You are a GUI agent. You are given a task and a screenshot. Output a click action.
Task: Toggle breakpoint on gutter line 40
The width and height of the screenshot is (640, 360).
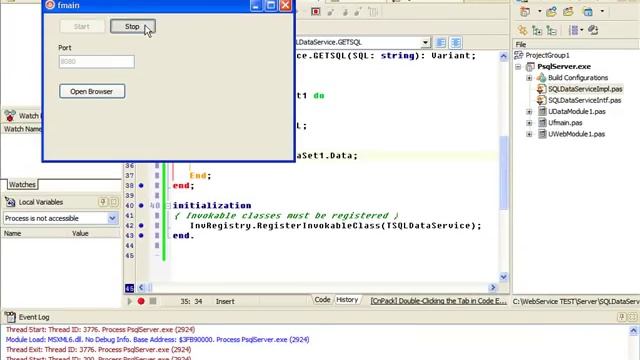(x=141, y=205)
